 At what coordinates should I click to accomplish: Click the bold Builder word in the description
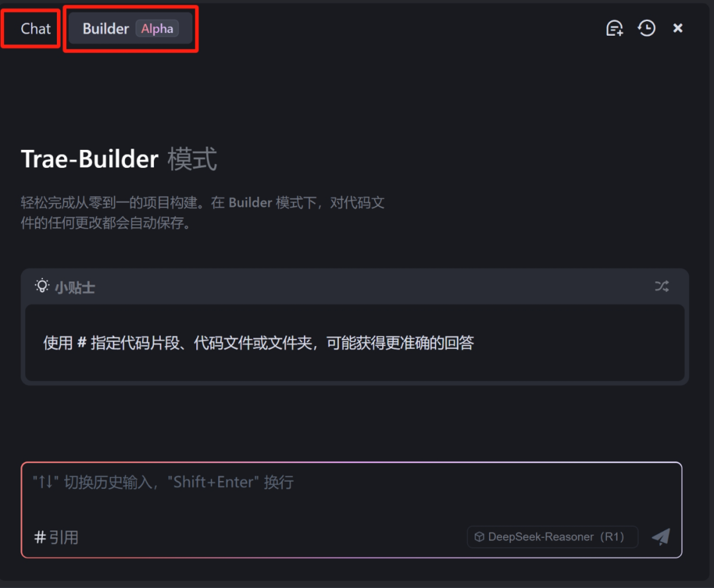coord(251,203)
